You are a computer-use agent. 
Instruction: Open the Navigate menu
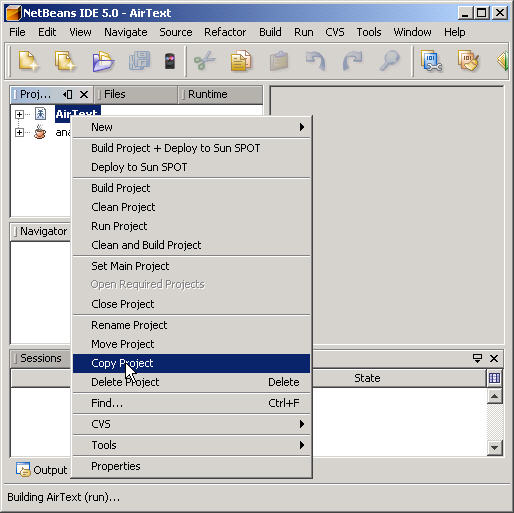[x=126, y=32]
